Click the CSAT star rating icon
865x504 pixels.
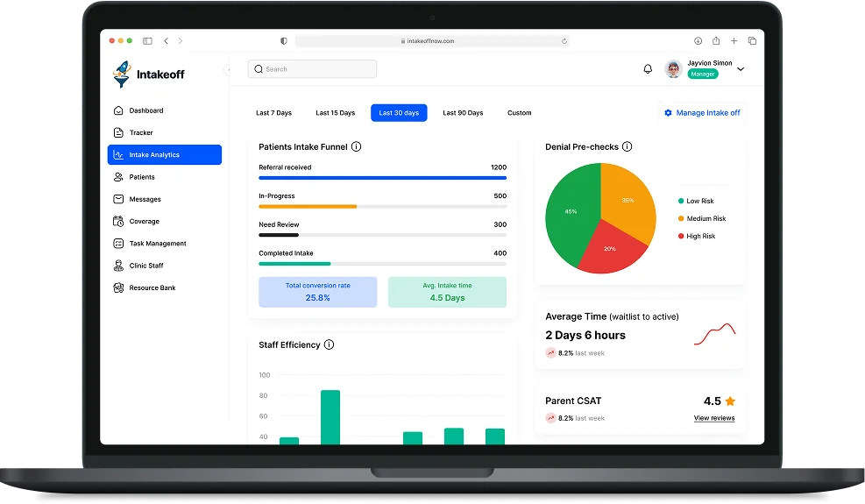pos(730,401)
